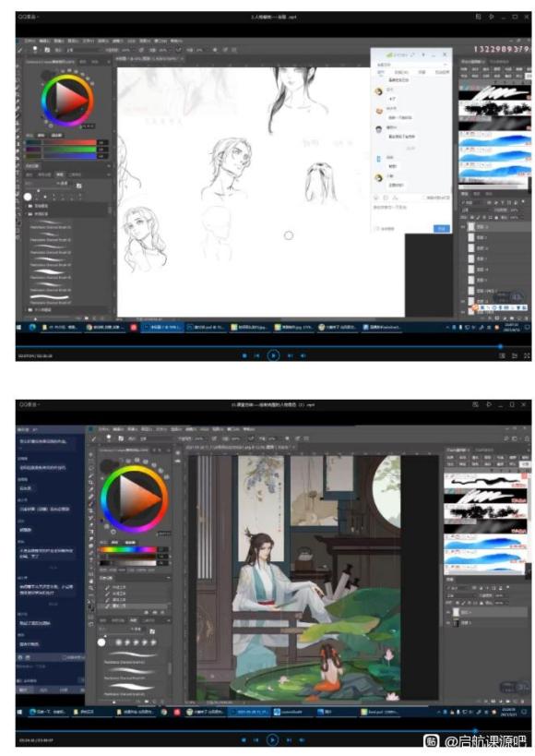This screenshot has height=756, width=535.
Task: Pick a color in the orange color-wheel triangle
Action: 138,499
